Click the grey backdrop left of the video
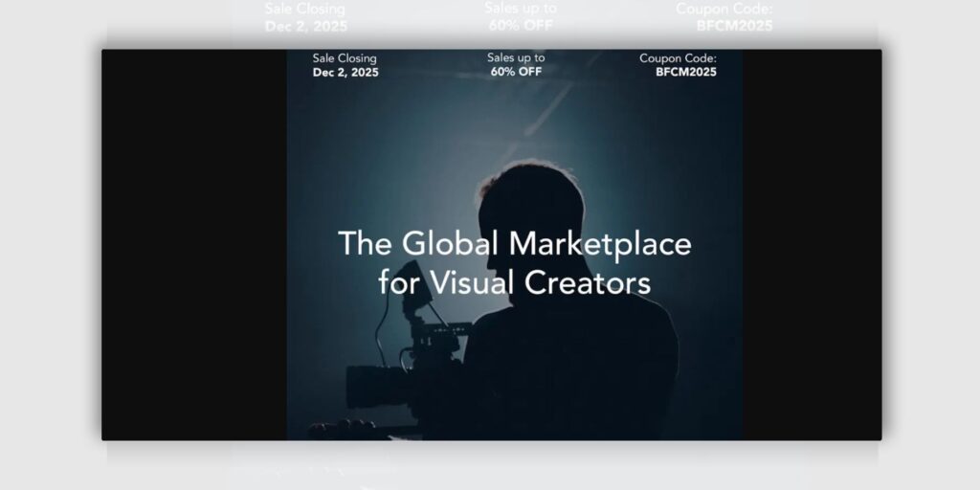 [50, 245]
